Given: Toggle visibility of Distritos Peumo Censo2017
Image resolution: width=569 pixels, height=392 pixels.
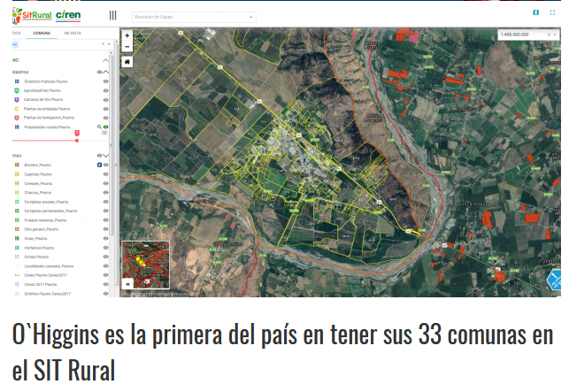Looking at the screenshot, I should tap(105, 293).
